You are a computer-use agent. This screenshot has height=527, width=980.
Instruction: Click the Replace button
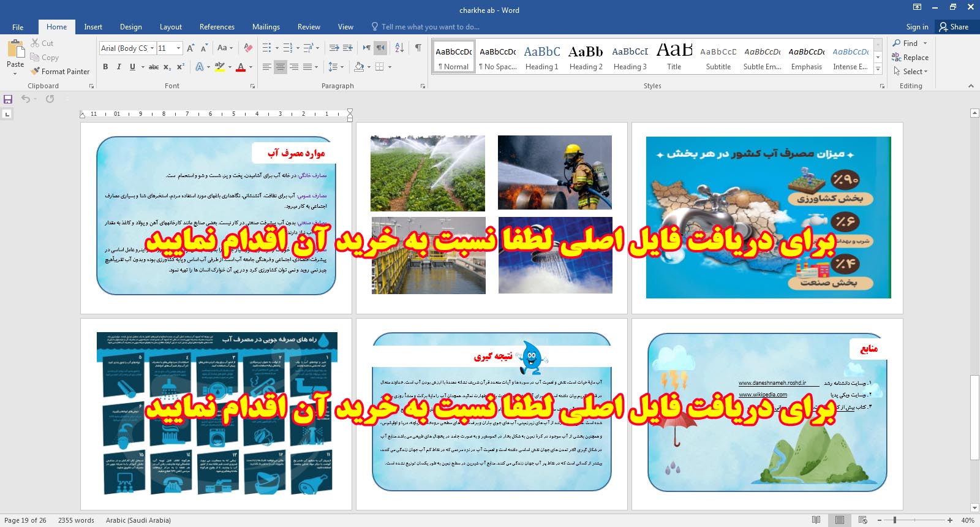tap(910, 58)
